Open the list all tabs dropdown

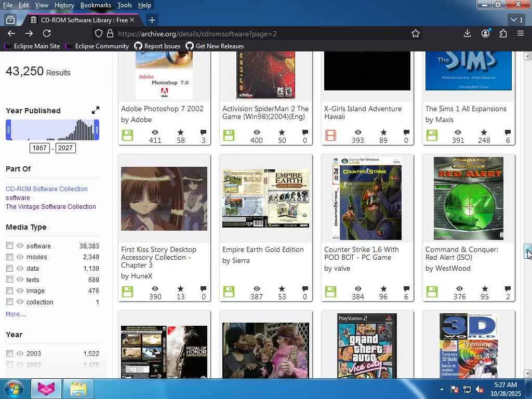517,20
